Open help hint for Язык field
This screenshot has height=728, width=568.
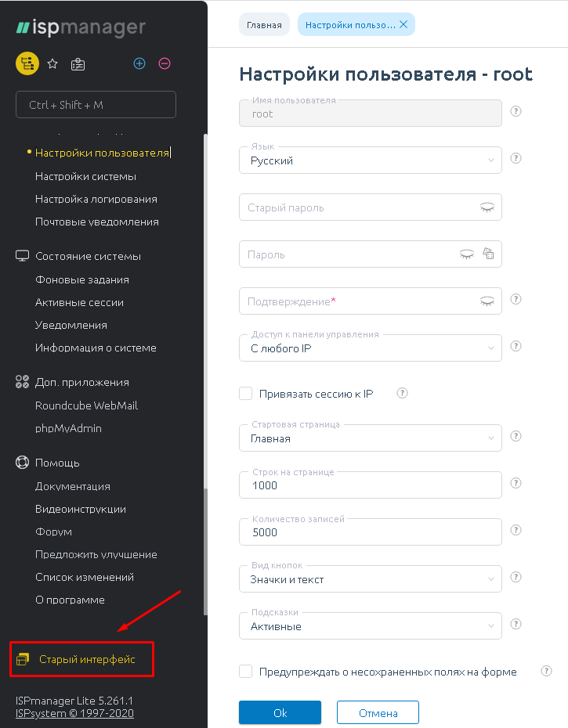516,158
